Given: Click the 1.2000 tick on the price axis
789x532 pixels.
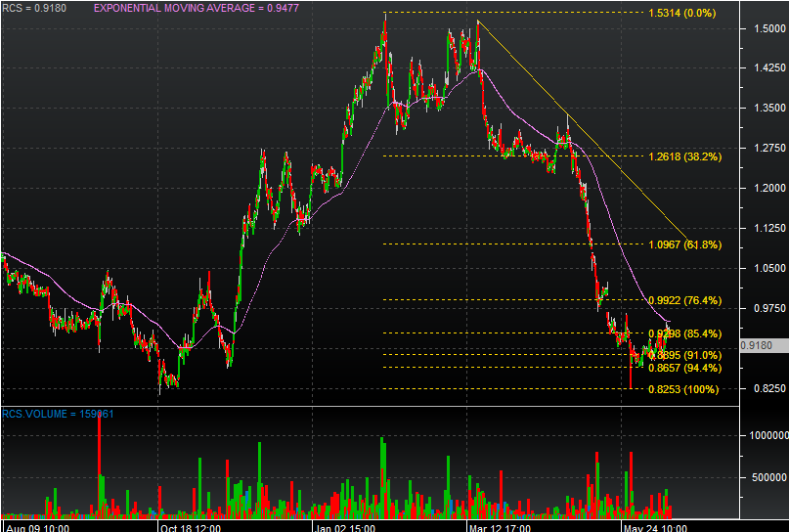Looking at the screenshot, I should click(767, 188).
